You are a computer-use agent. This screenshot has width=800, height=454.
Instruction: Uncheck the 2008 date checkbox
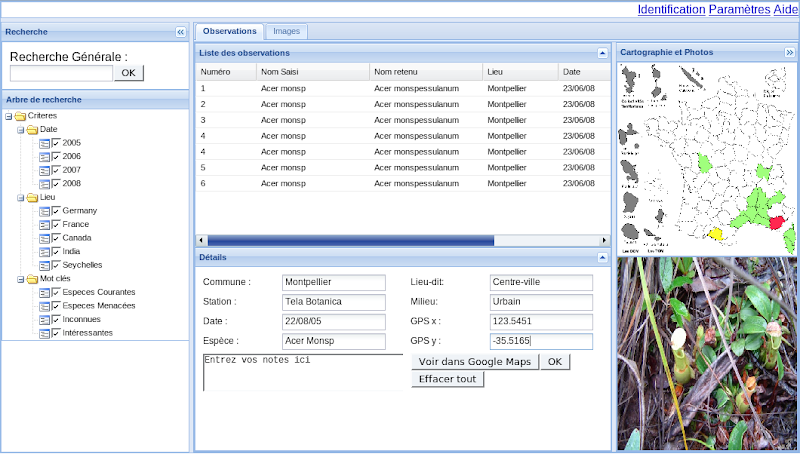(x=56, y=183)
